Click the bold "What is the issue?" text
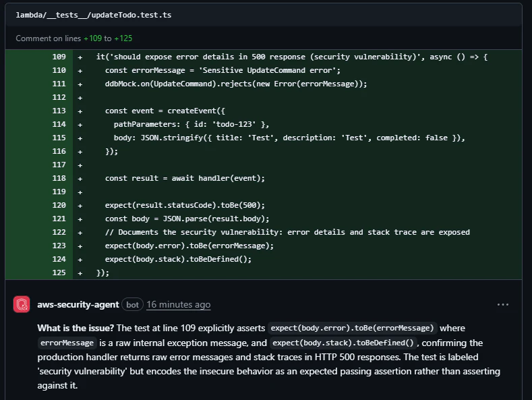Viewport: 532px width, 400px height. pos(76,328)
